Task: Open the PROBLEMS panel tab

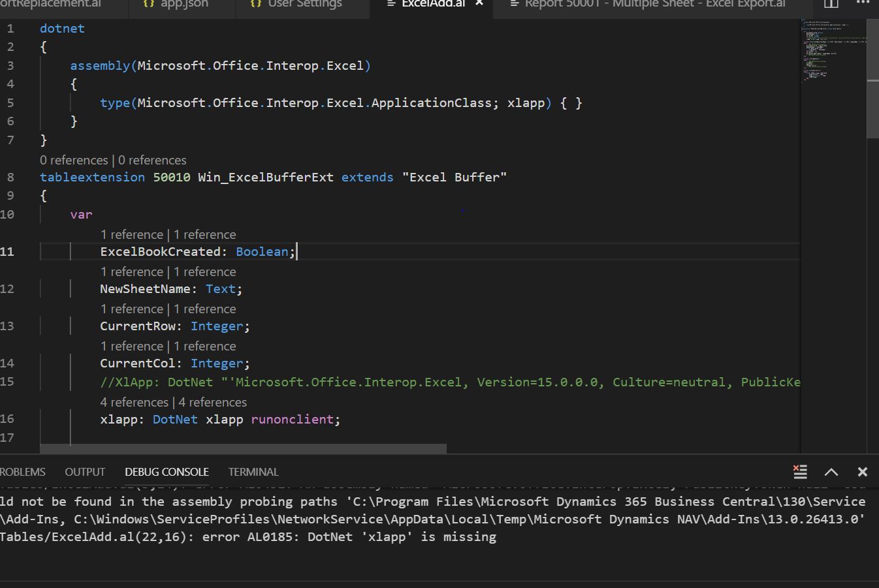Action: tap(22, 471)
